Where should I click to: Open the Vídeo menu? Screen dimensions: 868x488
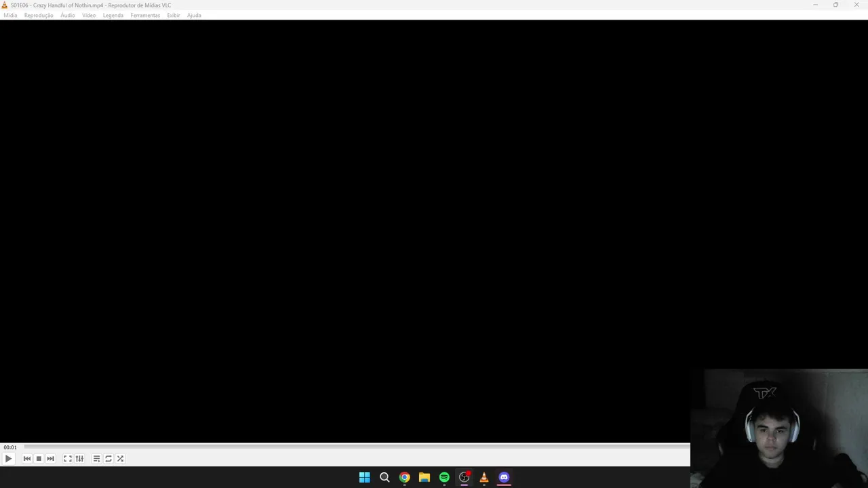tap(89, 15)
